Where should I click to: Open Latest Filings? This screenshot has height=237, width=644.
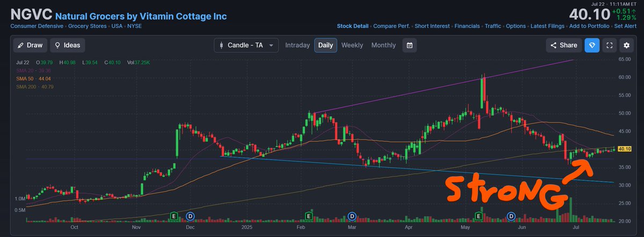tap(548, 26)
